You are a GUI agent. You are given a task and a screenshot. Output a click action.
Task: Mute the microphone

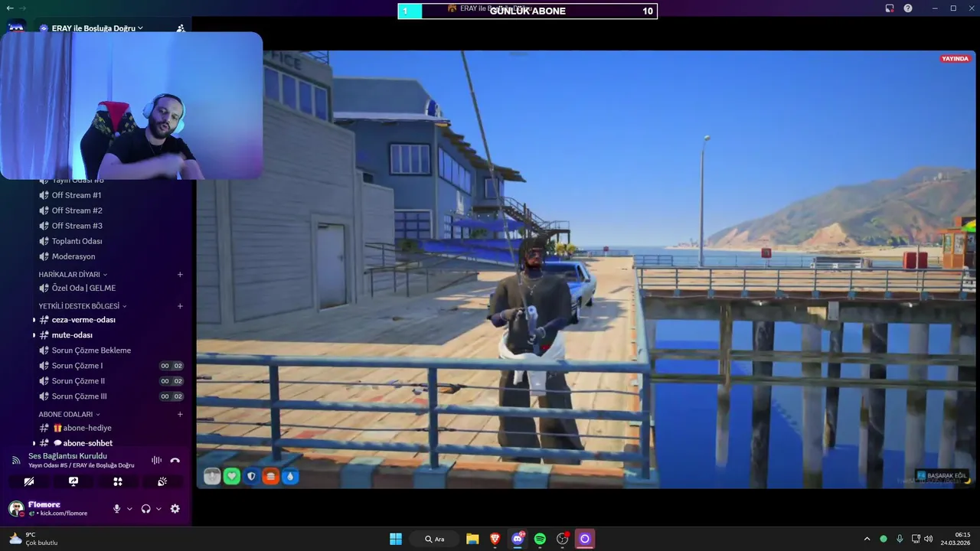116,509
